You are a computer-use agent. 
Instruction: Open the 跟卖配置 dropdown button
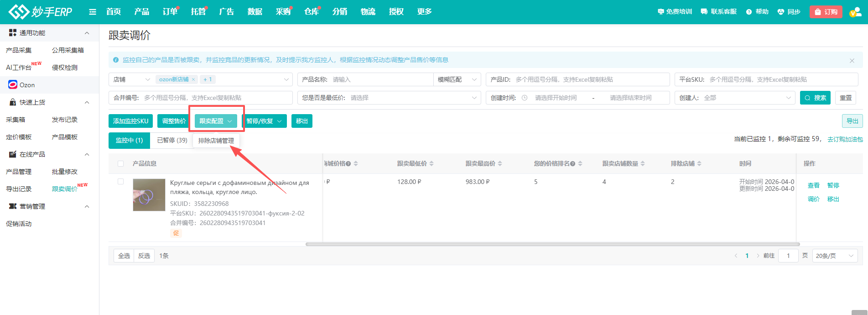tap(216, 121)
